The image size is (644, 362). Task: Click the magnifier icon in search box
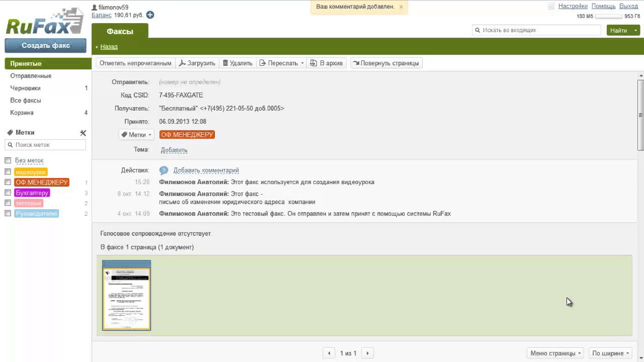tap(477, 30)
